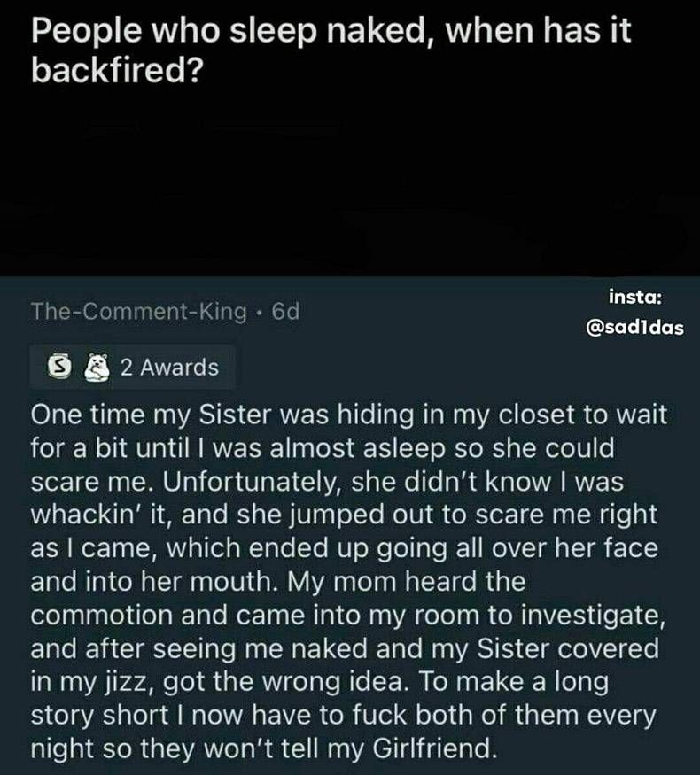Click the silver award icon
This screenshot has width=700, height=775.
(x=57, y=368)
